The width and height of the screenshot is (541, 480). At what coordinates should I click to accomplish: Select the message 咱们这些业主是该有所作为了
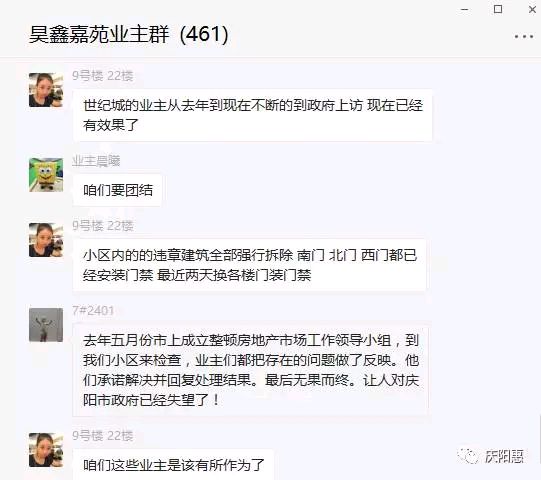[173, 464]
